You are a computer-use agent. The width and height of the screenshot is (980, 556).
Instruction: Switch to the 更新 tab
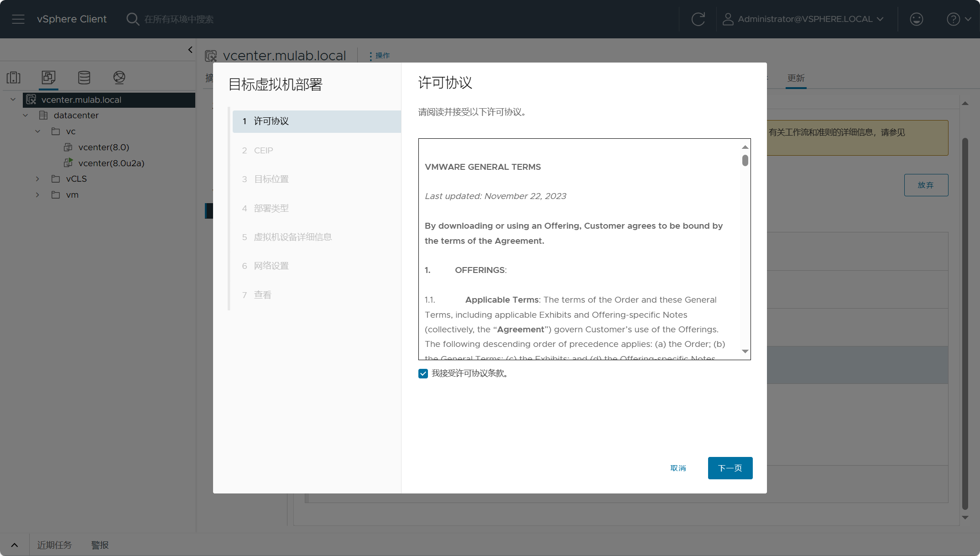click(796, 78)
